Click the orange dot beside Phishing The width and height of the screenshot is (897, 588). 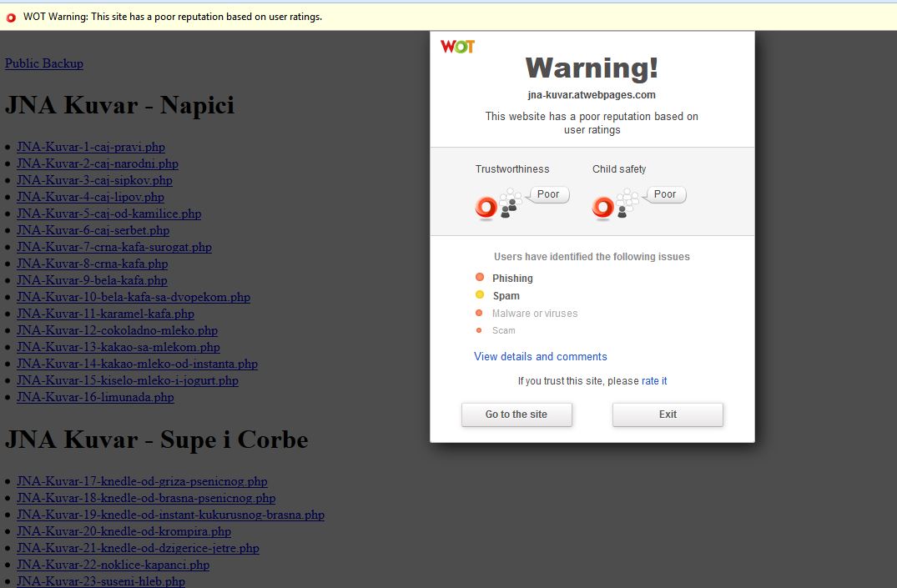tap(480, 278)
